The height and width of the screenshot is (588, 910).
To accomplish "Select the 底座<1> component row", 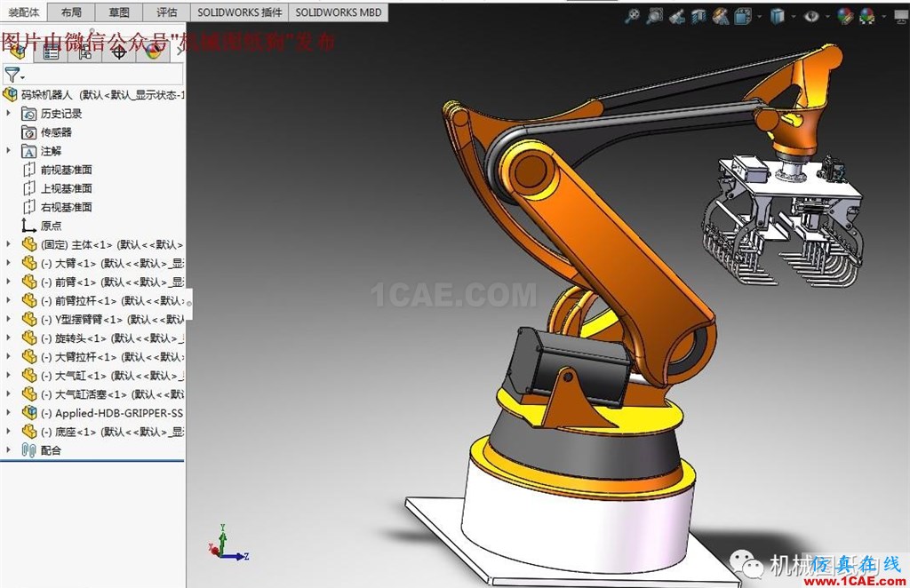I will coord(102,432).
